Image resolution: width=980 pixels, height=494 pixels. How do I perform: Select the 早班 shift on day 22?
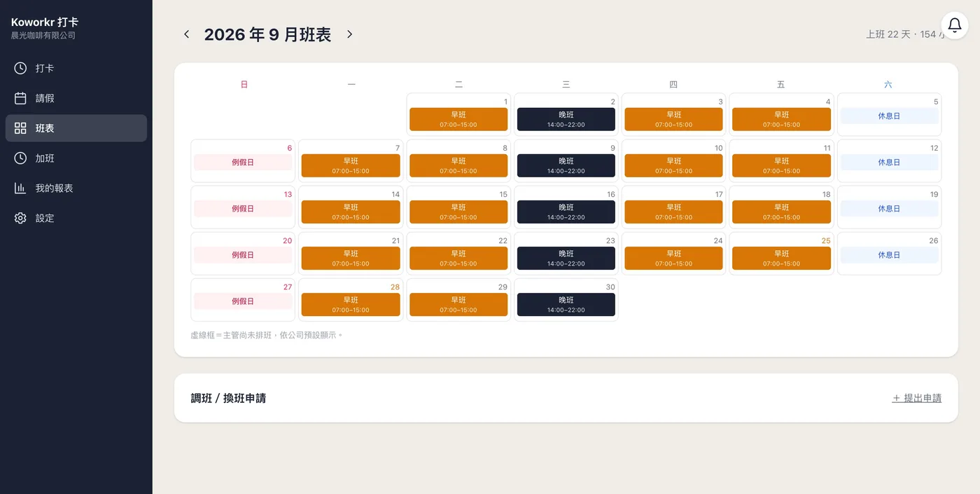(x=458, y=258)
